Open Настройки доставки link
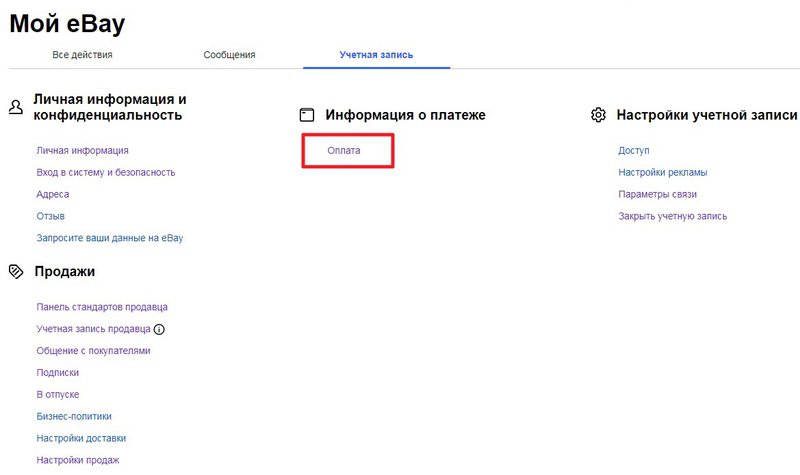Image resolution: width=800 pixels, height=475 pixels. pos(81,438)
